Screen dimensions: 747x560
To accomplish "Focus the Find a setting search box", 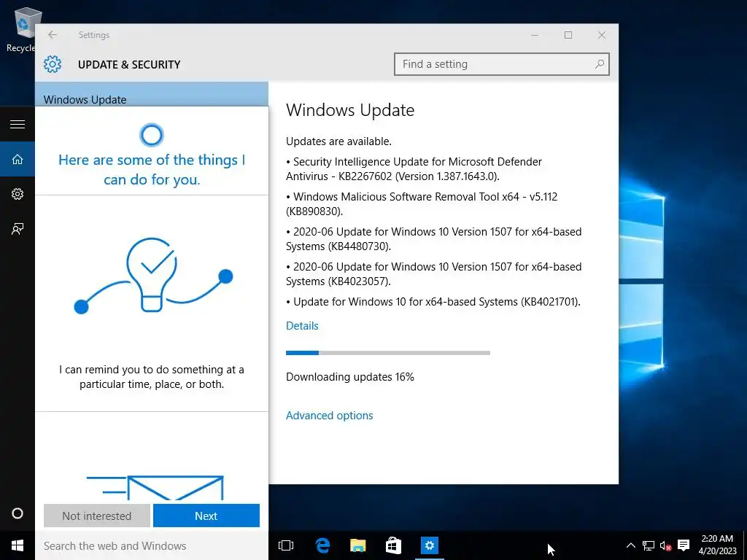I will tap(502, 64).
